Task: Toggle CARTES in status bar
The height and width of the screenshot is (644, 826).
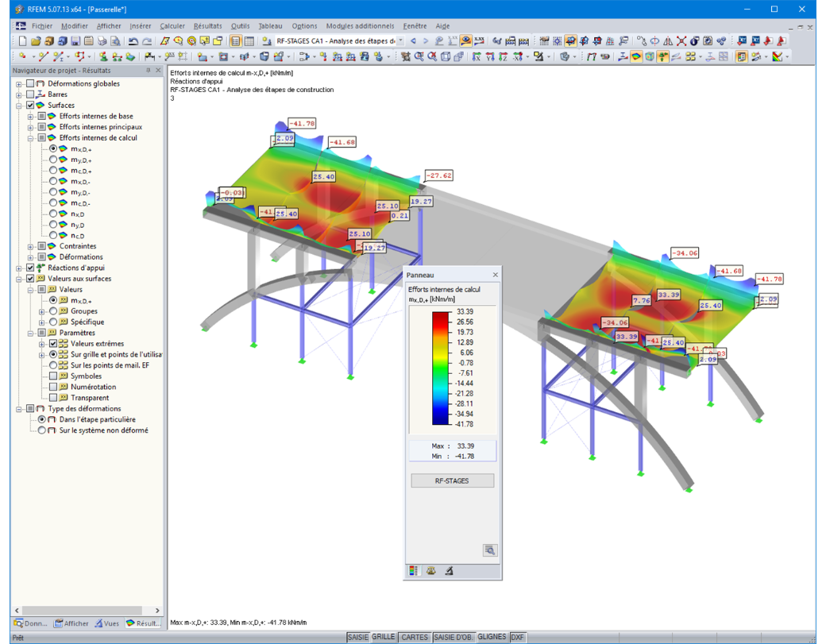Action: tap(415, 637)
